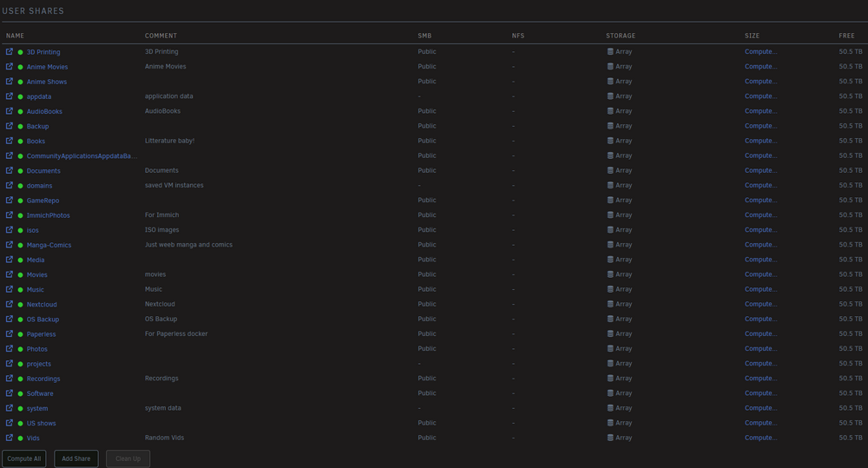Compute size of the Books share

point(760,141)
